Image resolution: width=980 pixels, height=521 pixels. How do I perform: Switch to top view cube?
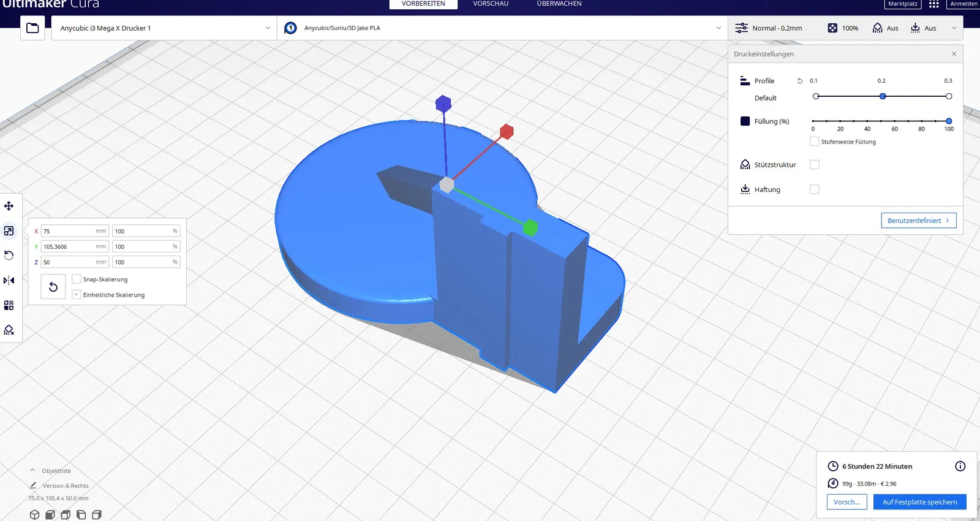66,515
